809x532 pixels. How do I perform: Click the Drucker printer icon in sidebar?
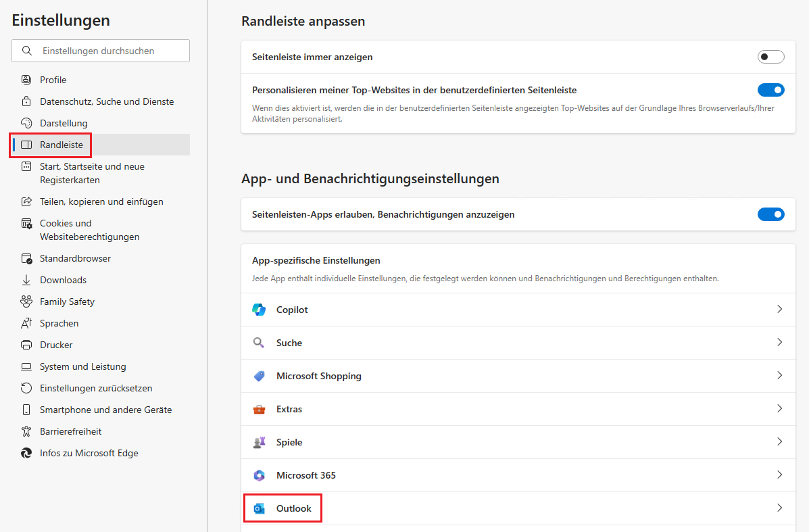point(26,345)
